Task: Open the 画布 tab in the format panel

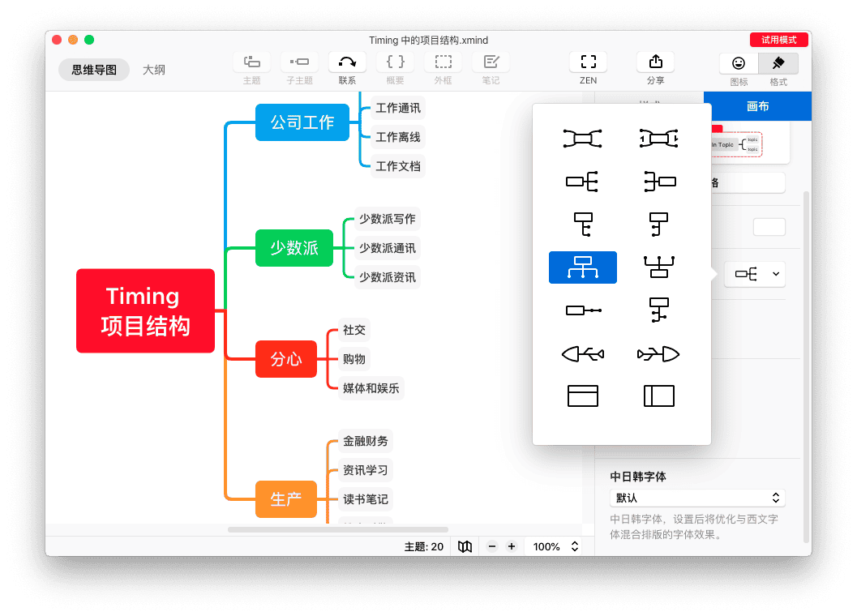Action: (x=757, y=106)
